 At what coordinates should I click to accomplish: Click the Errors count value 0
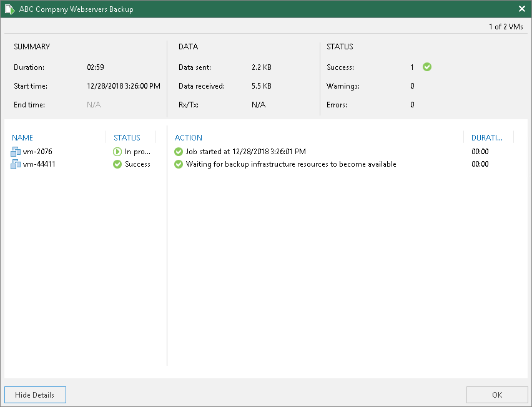pos(412,105)
